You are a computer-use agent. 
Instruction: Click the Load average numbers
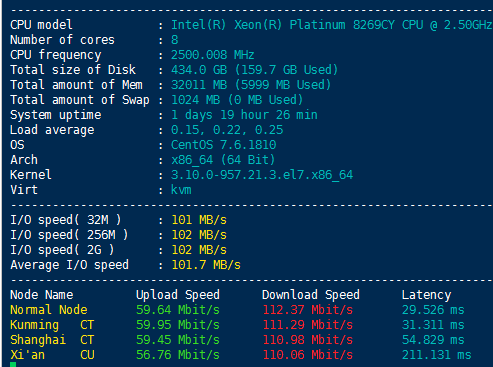[x=227, y=130]
